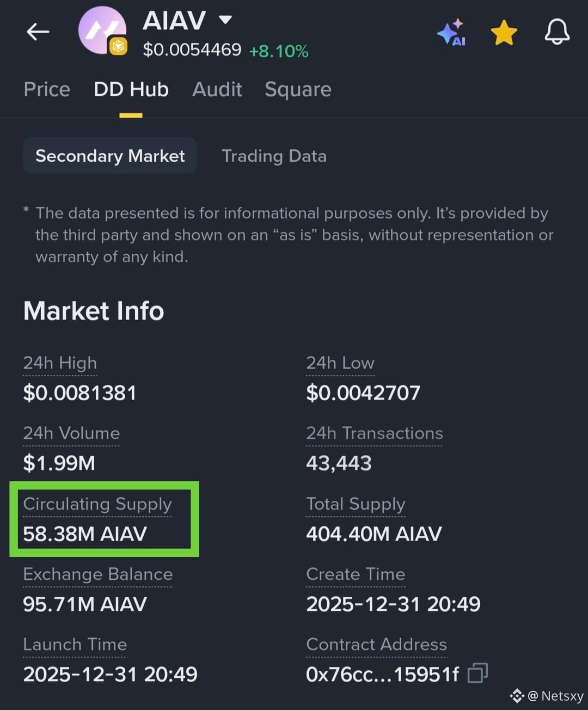Image resolution: width=588 pixels, height=710 pixels.
Task: Toggle the yellow favorite star
Action: (504, 33)
